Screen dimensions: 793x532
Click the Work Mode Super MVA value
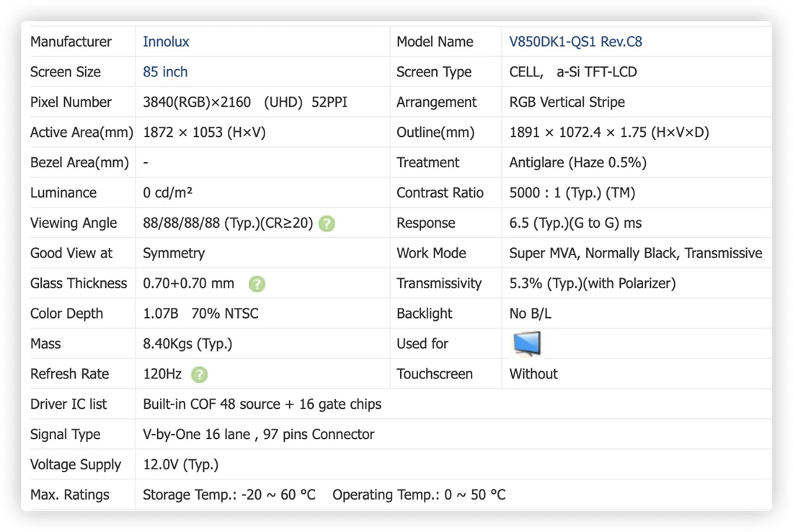click(635, 253)
